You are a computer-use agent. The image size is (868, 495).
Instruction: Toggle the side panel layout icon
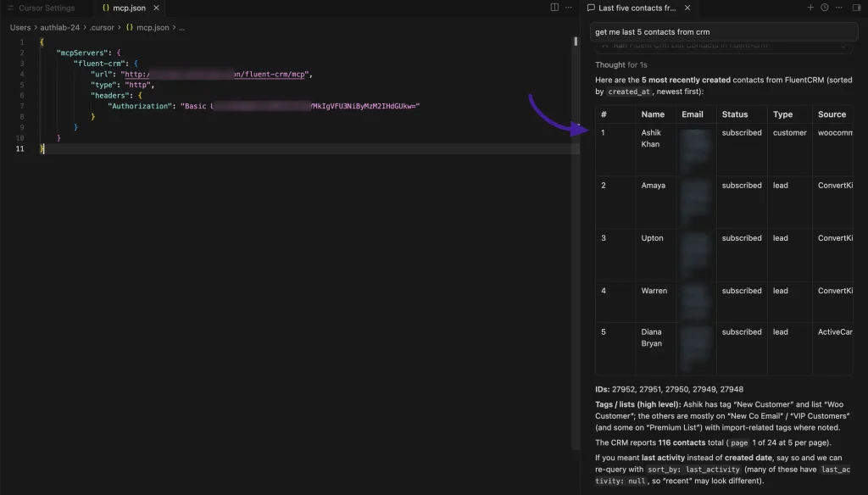(856, 7)
